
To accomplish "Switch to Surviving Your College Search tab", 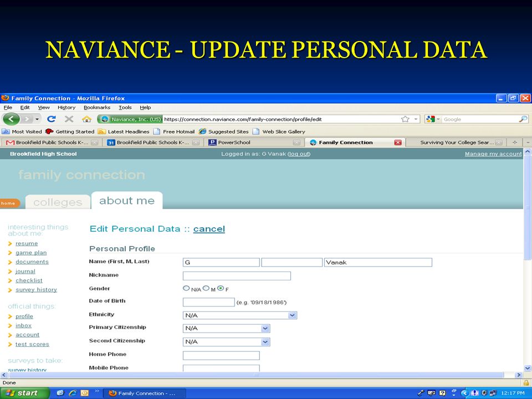I will point(456,142).
